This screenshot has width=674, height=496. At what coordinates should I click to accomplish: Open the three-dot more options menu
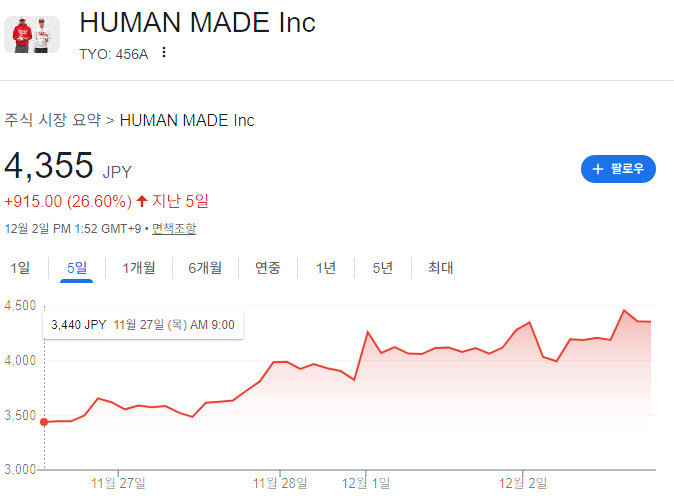click(164, 52)
